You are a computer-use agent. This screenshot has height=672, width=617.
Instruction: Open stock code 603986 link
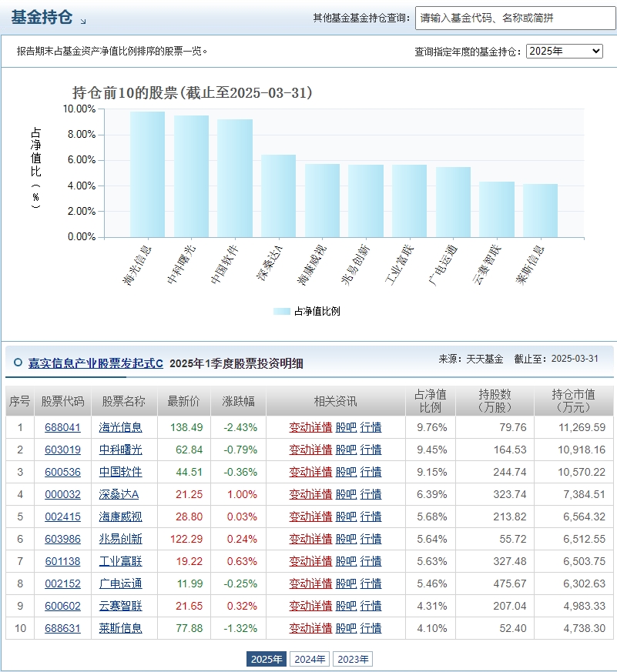tap(62, 539)
